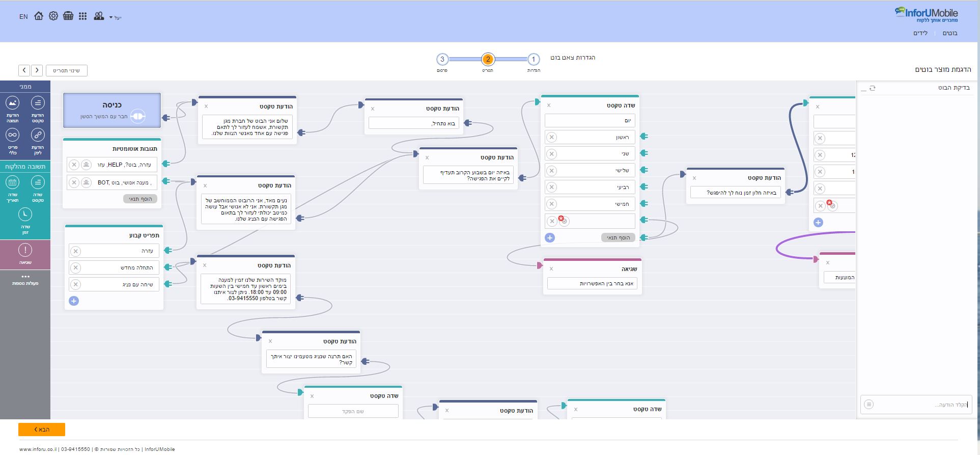Screen dimensions: 980x455
Task: Add a general item block (פריט כללי)
Action: pos(13,141)
